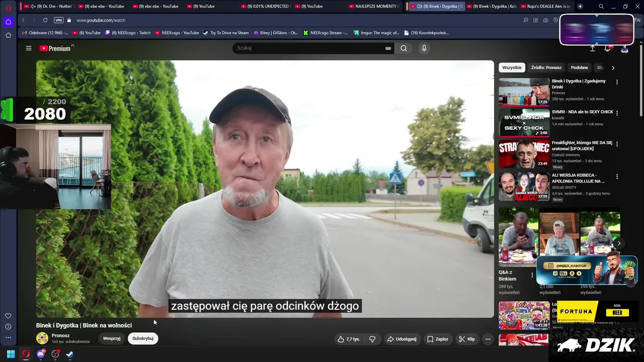Open the Freakfighter 23:49 video thumbnail
The height and width of the screenshot is (362, 644).
coord(524,153)
